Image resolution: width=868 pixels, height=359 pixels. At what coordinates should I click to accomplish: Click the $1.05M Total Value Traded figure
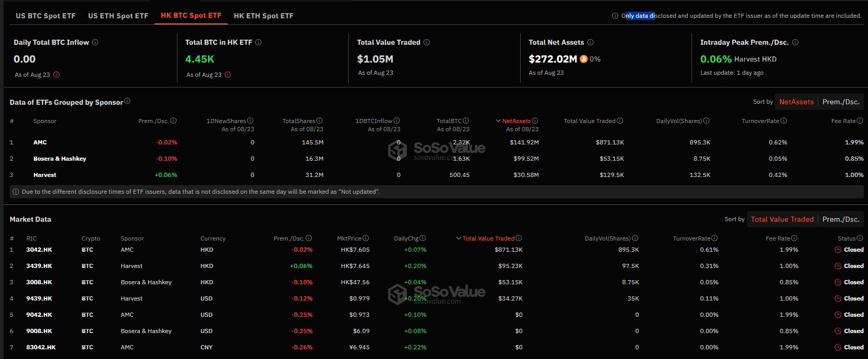point(375,59)
